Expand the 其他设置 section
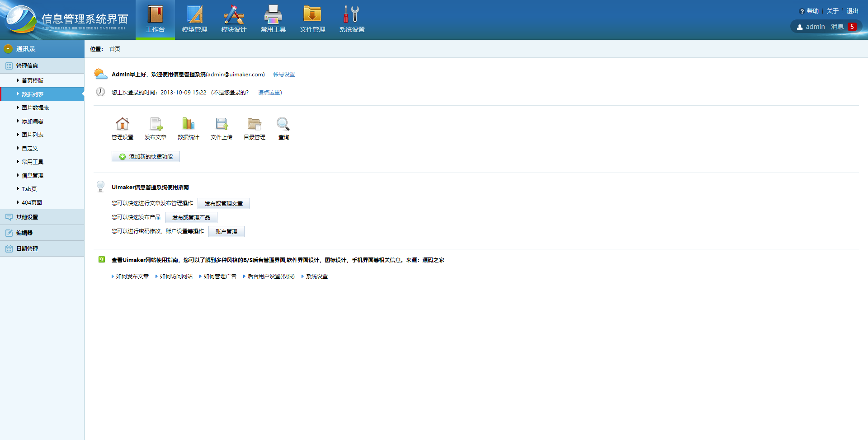The width and height of the screenshot is (868, 440). [x=42, y=217]
